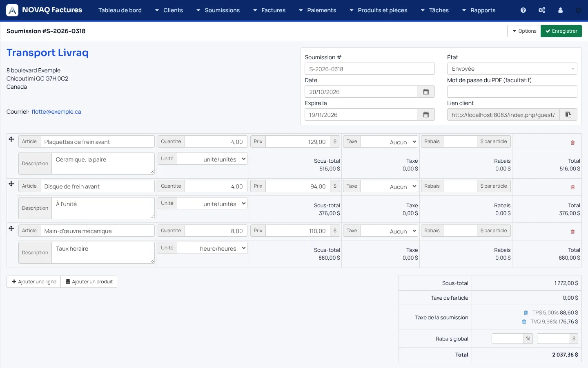Image resolution: width=588 pixels, height=368 pixels.
Task: Delete the Plaquettes de frein avant line
Action: (x=572, y=143)
